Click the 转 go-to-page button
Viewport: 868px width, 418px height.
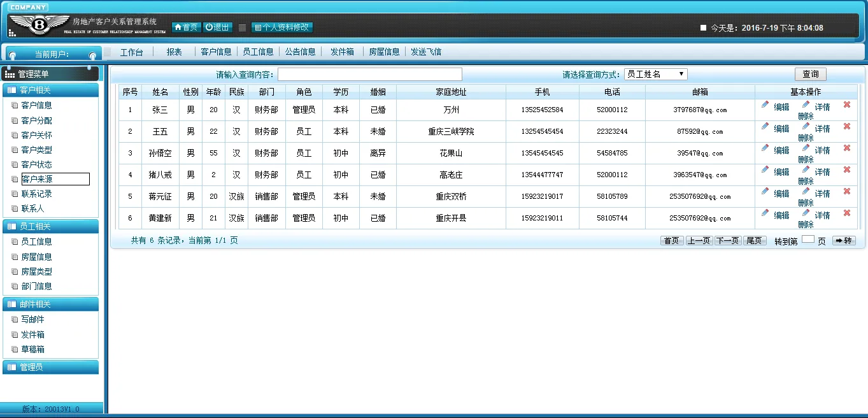click(x=844, y=241)
